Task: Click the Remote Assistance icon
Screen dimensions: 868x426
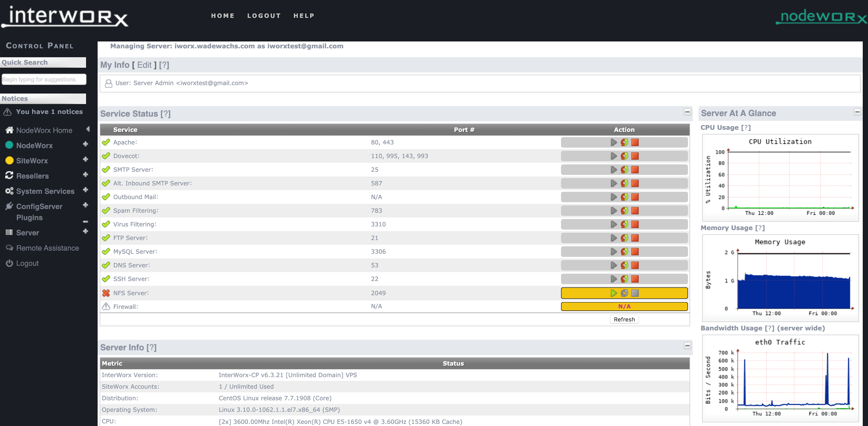Action: click(9, 247)
